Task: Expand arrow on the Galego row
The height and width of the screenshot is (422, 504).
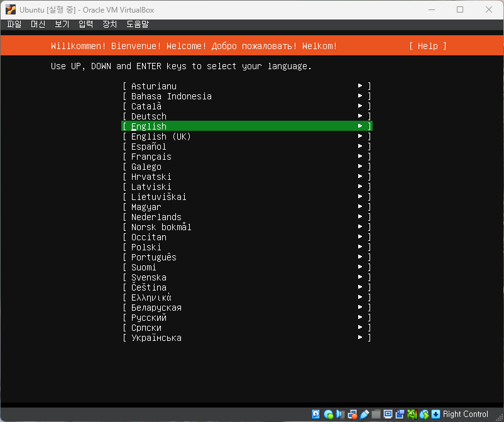Action: [x=360, y=166]
